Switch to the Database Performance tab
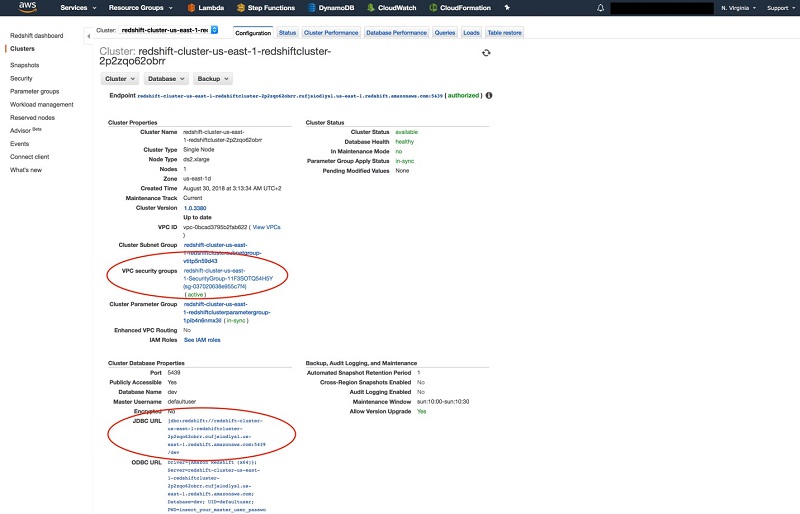The image size is (800, 514). 396,33
